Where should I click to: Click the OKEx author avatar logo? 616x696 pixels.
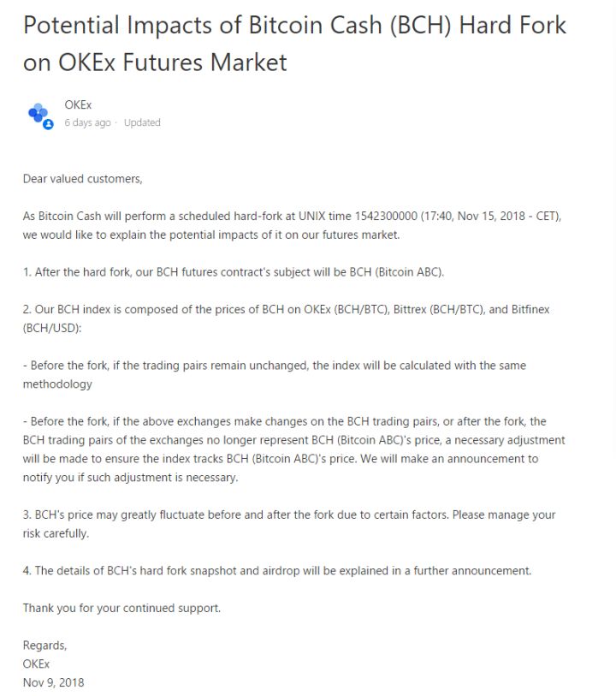click(37, 112)
